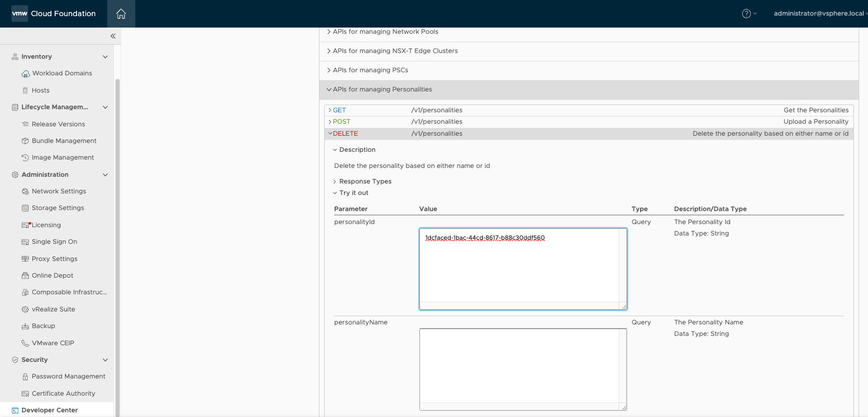This screenshot has height=417, width=868.
Task: Click the Storage Settings icon
Action: [x=25, y=208]
